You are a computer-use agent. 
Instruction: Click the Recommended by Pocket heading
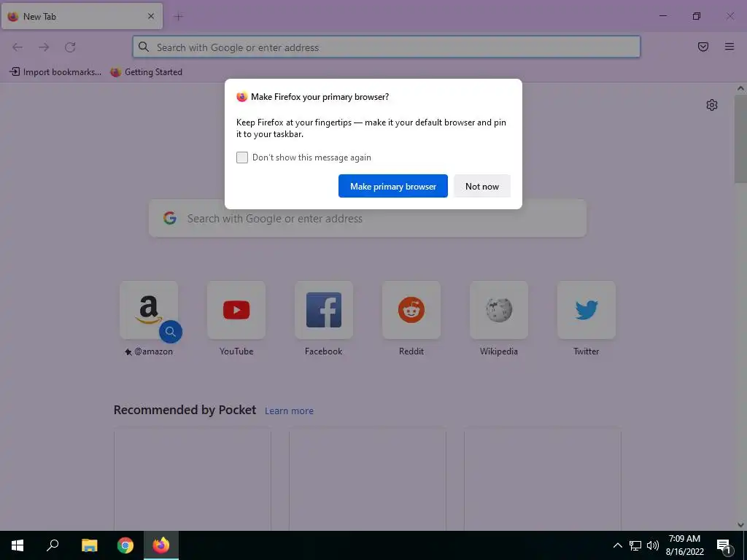tap(185, 410)
